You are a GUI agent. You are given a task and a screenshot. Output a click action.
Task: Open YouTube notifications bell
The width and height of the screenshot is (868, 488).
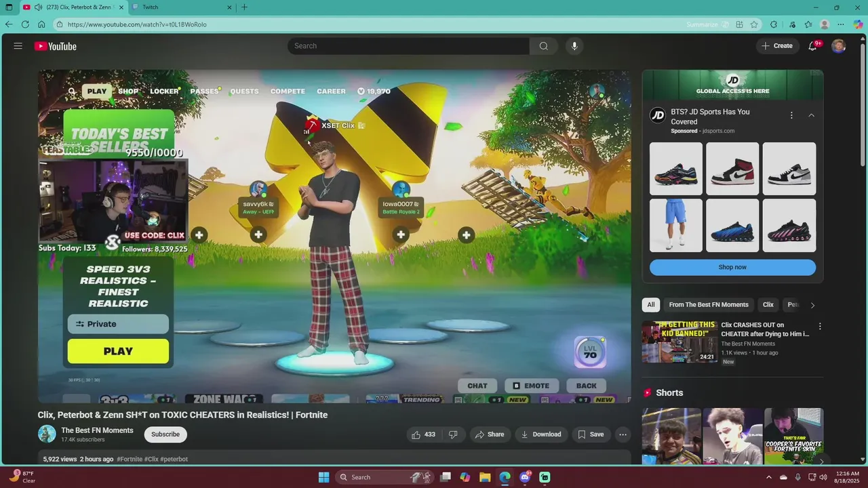tap(812, 46)
